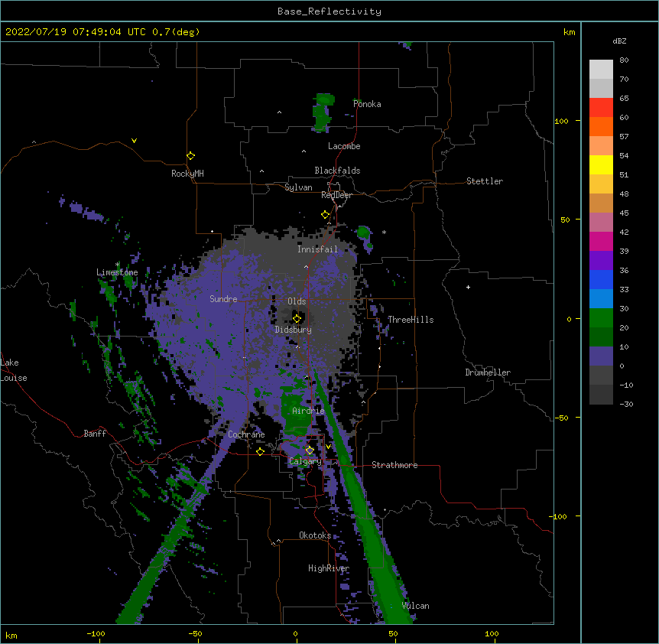Select the Banff label
Image resolution: width=659 pixels, height=644 pixels.
point(95,434)
